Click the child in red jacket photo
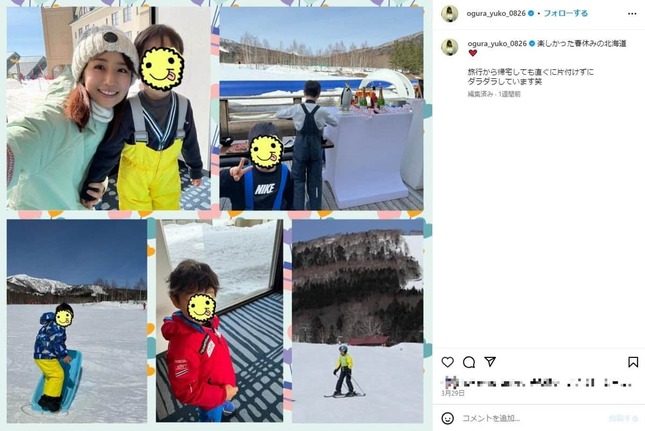 pos(219,321)
